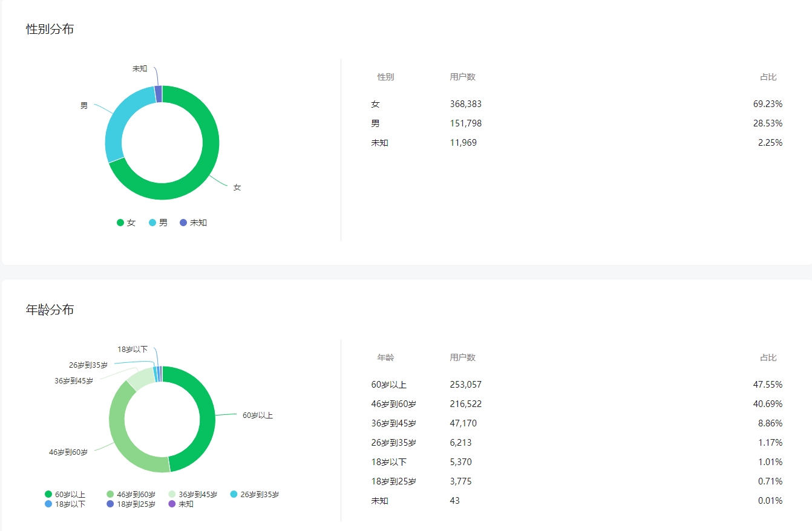Toggle the 36岁到45岁 legend item

pos(193,495)
